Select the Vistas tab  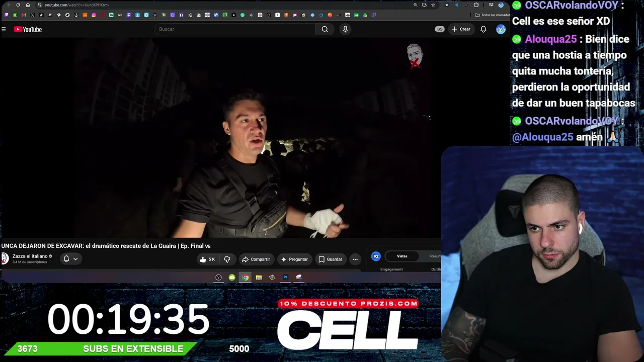[402, 256]
